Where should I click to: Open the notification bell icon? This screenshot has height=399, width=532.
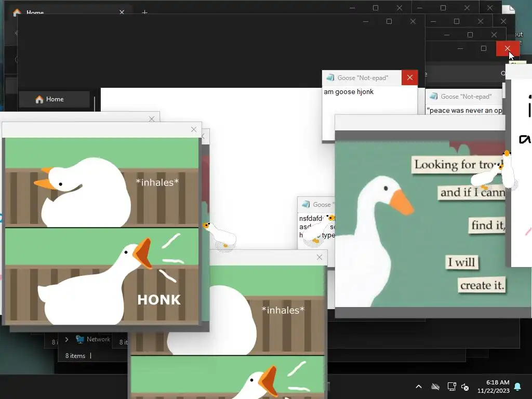(x=518, y=387)
